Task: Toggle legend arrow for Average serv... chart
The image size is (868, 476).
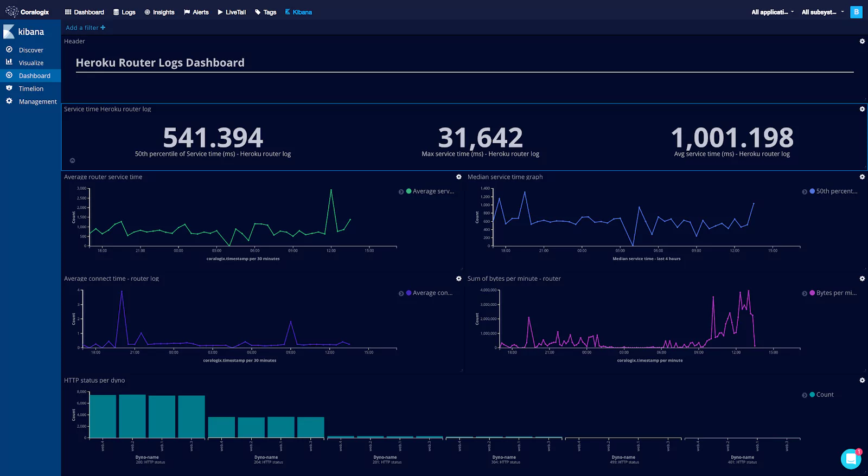Action: tap(401, 191)
